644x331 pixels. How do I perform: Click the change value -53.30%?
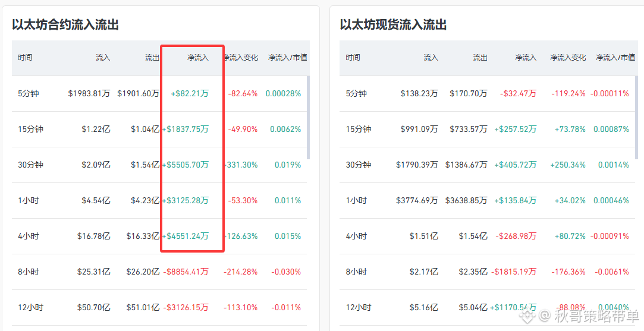click(243, 201)
